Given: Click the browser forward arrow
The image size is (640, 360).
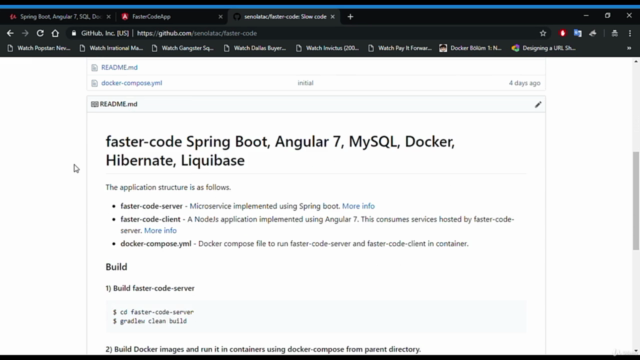Looking at the screenshot, I should pos(25,33).
